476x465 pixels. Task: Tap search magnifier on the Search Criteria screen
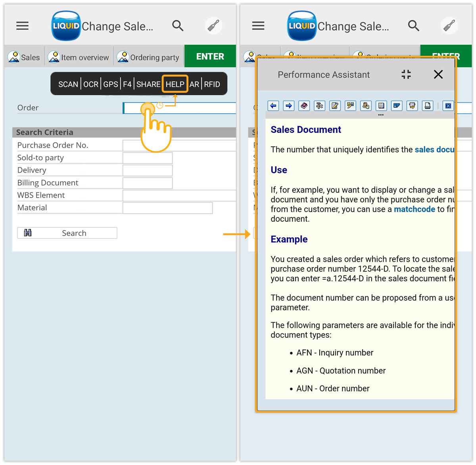(x=178, y=26)
